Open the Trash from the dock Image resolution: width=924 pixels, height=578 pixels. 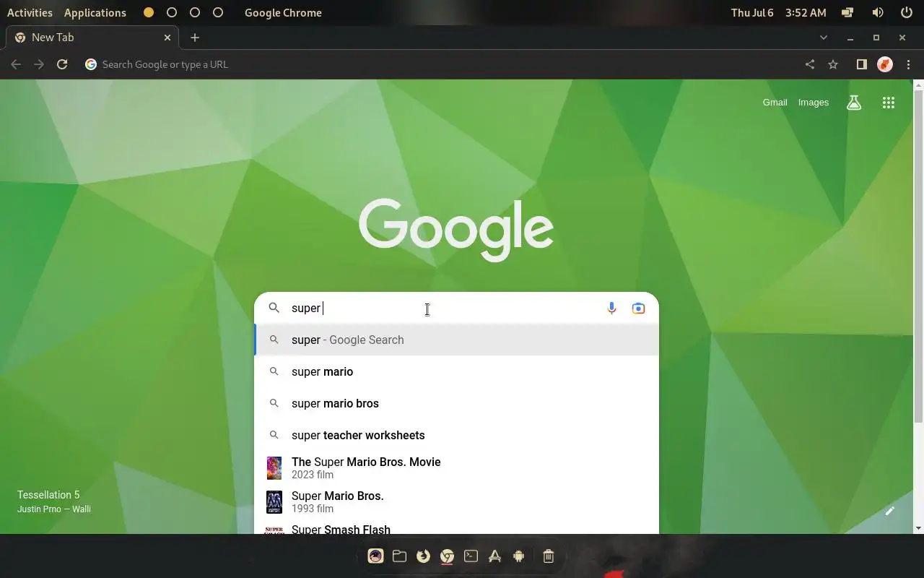pyautogui.click(x=548, y=556)
